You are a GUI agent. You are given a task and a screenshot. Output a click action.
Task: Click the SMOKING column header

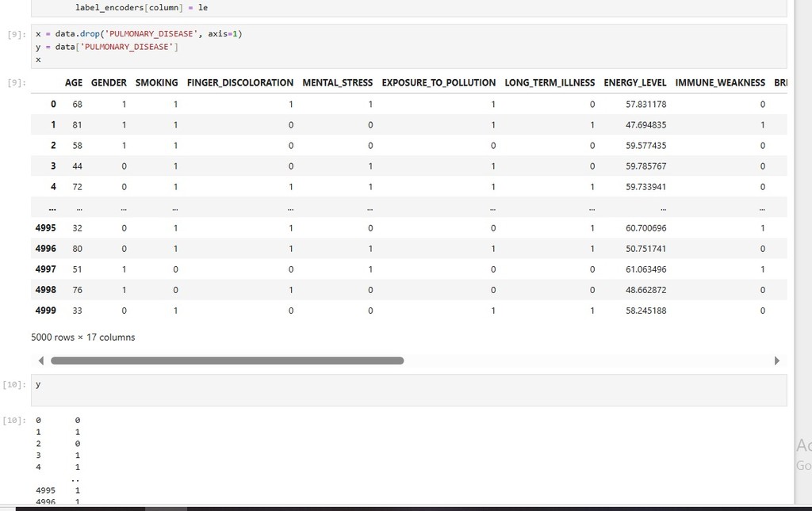point(156,82)
